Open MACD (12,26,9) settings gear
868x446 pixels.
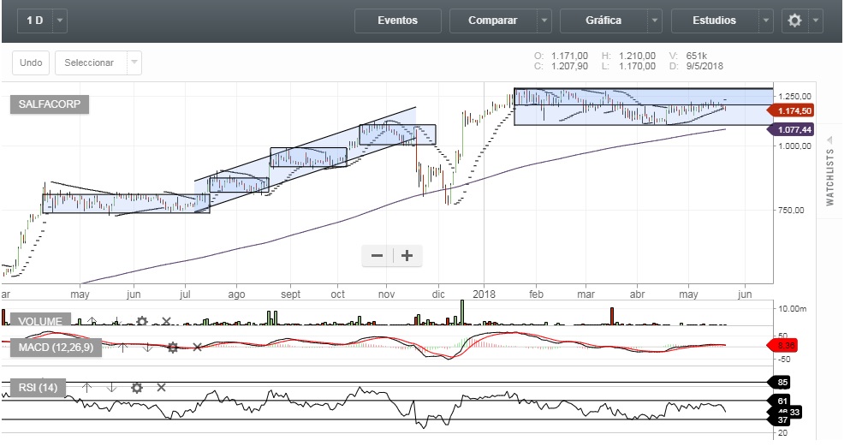[172, 347]
